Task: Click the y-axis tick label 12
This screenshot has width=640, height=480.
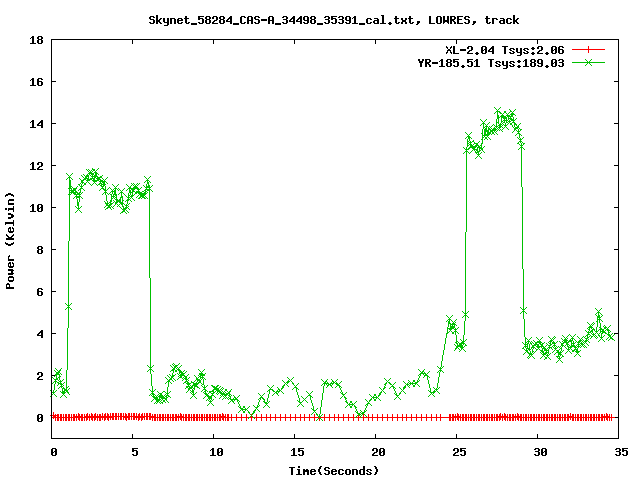Action: click(36, 166)
